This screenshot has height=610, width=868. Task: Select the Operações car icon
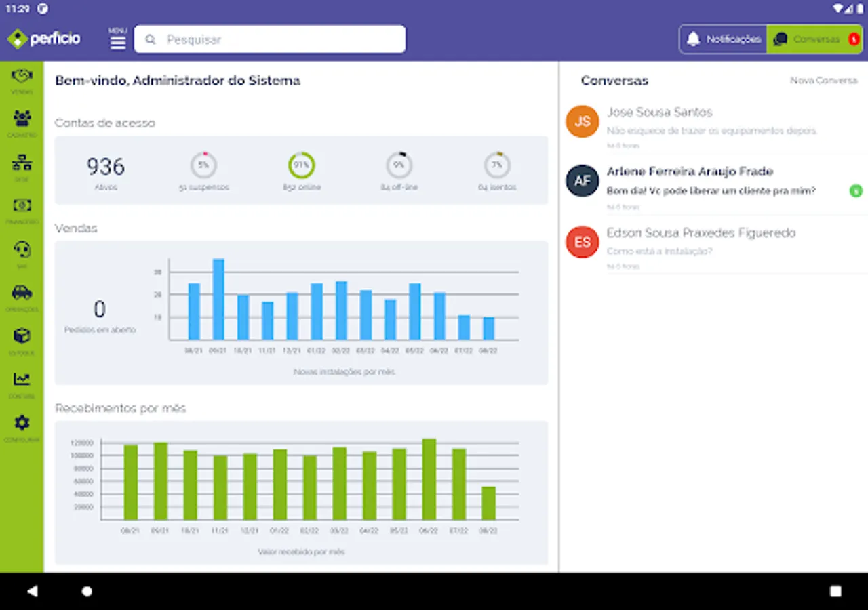tap(22, 298)
